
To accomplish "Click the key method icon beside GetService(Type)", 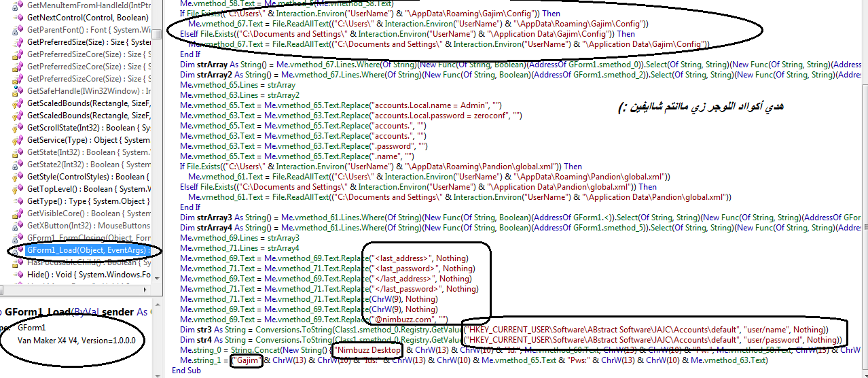I will tap(18, 140).
